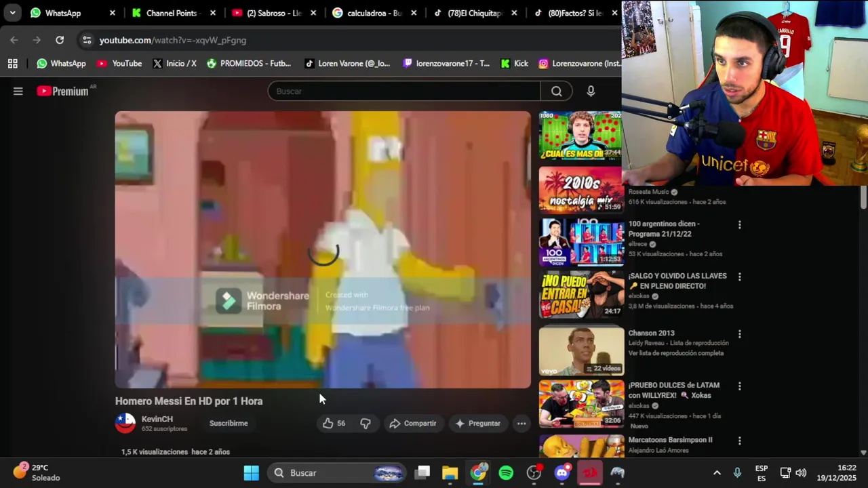The image size is (868, 488).
Task: Reload the page with the refresh icon
Action: click(x=60, y=40)
